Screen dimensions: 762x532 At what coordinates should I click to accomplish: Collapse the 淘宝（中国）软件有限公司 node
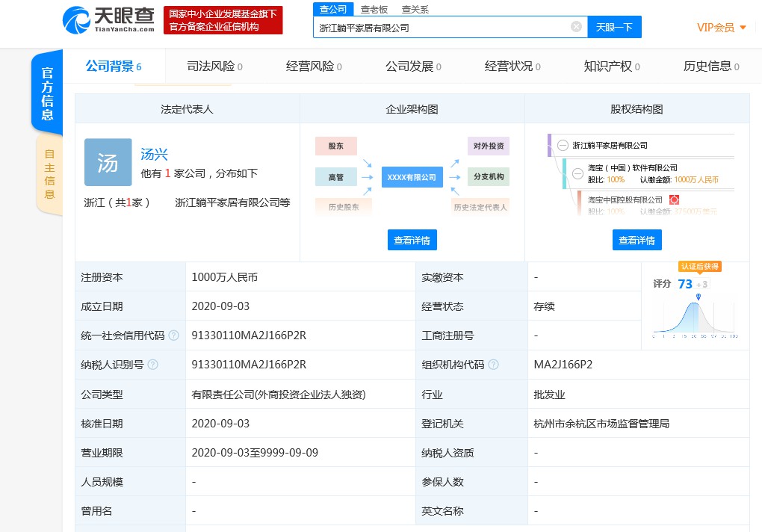[577, 173]
